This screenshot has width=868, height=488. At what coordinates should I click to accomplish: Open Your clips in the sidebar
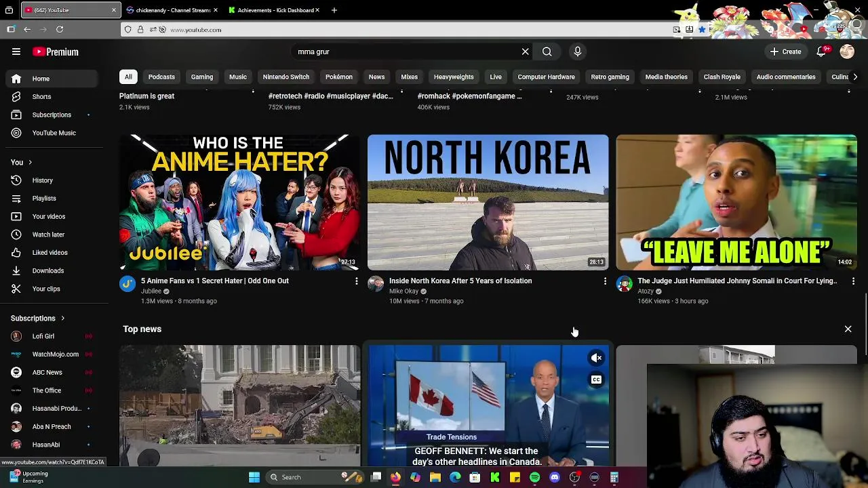(51, 289)
